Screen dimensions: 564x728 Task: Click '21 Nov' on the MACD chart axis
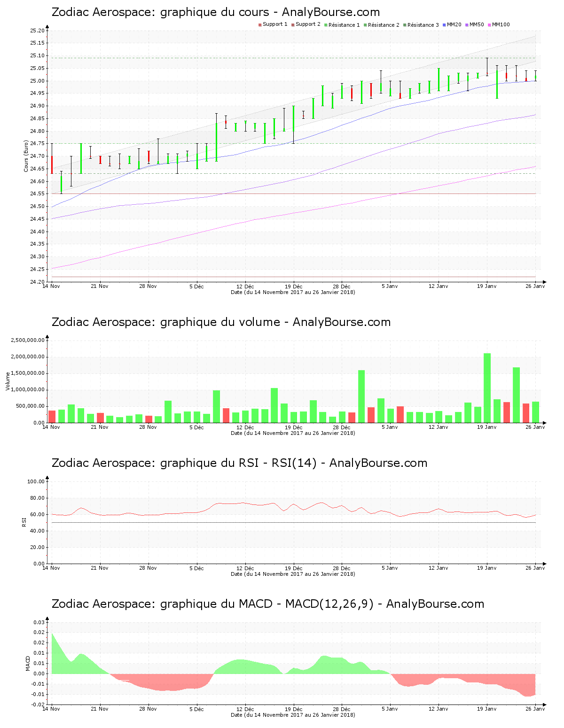(100, 709)
